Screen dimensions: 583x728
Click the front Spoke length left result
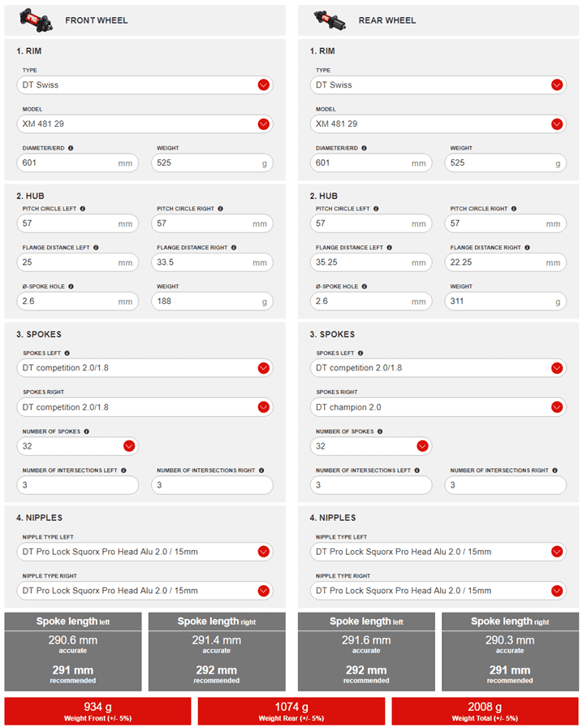pyautogui.click(x=73, y=651)
